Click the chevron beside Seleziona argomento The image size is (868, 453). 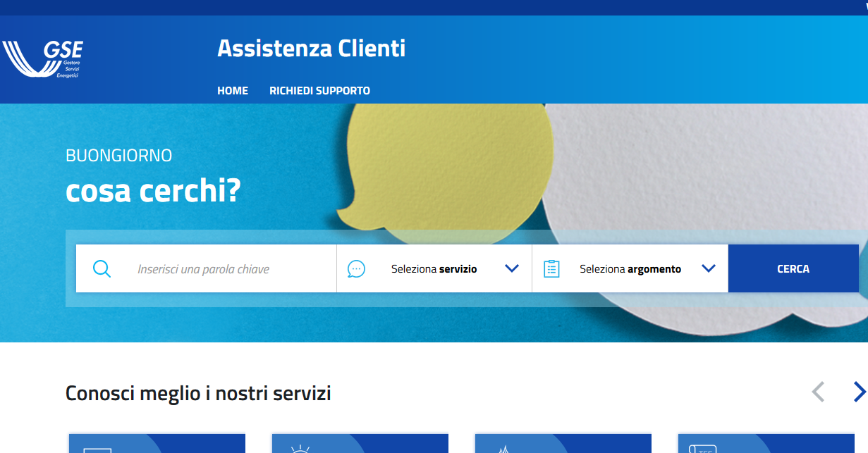pos(709,268)
